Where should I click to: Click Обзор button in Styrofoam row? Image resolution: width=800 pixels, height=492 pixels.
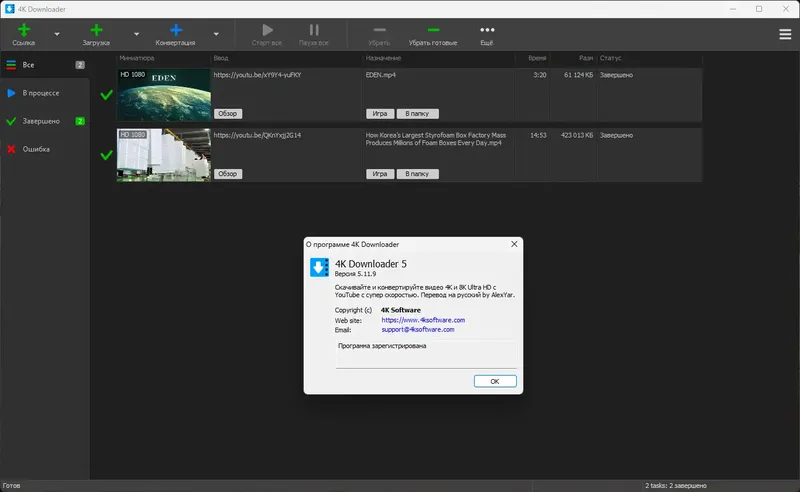click(x=228, y=174)
